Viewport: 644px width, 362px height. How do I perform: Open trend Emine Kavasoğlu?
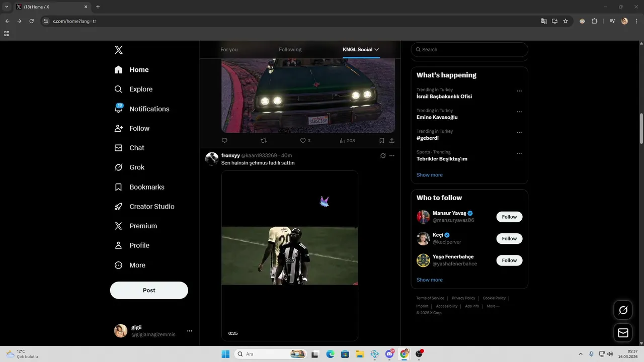point(437,117)
